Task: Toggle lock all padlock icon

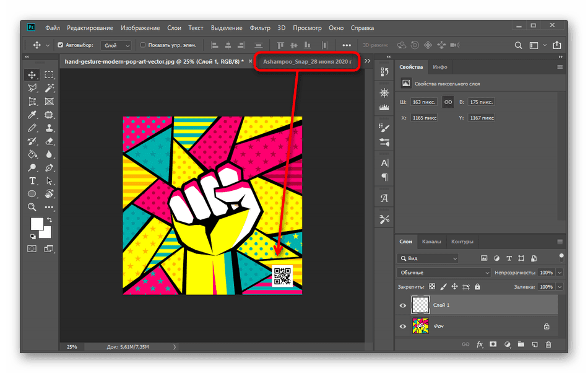Action: 477,287
